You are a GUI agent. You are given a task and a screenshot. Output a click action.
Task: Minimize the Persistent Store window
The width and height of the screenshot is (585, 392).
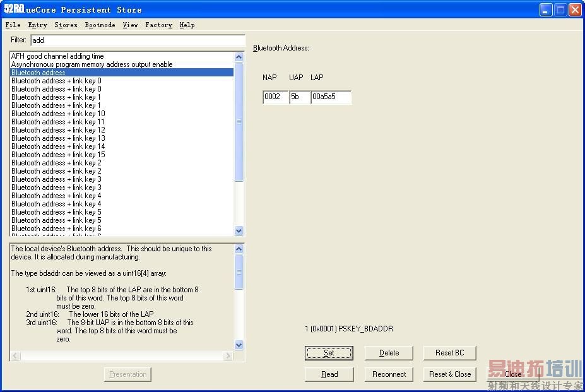[546, 10]
